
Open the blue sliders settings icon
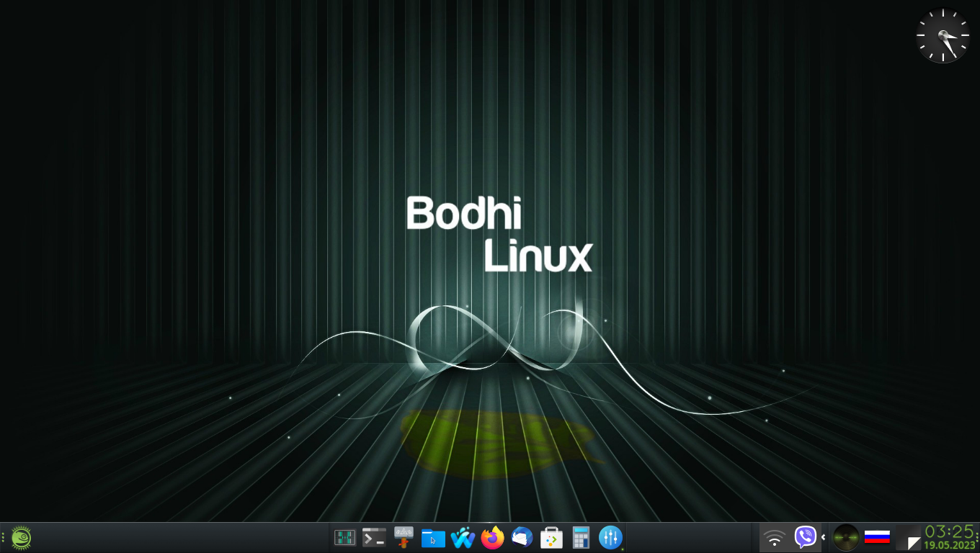point(610,537)
